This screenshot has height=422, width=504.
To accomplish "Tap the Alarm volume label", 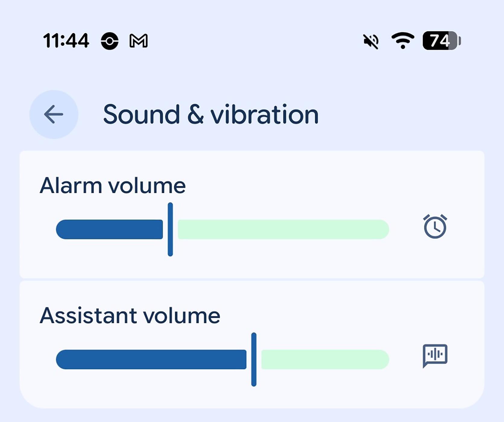I will tap(113, 185).
